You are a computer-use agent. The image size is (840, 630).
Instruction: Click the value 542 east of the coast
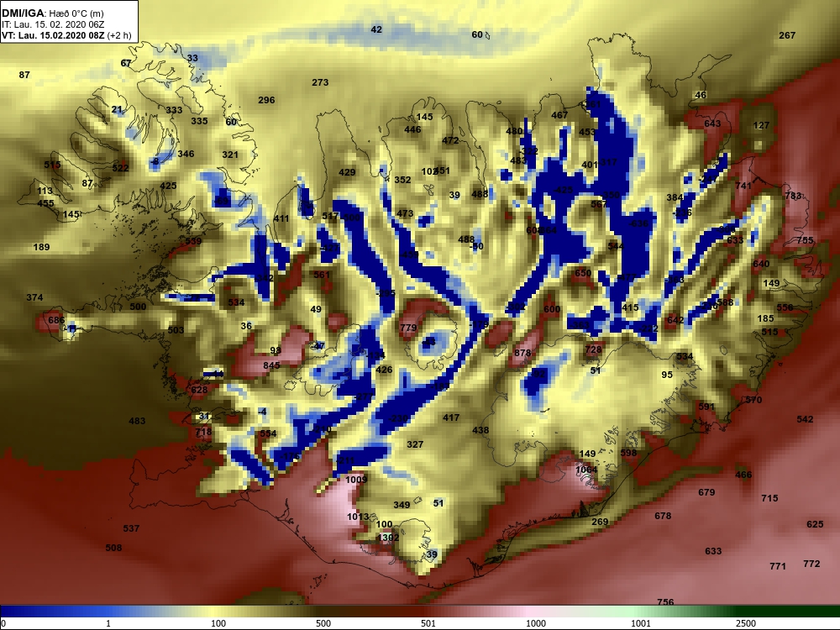coord(805,419)
